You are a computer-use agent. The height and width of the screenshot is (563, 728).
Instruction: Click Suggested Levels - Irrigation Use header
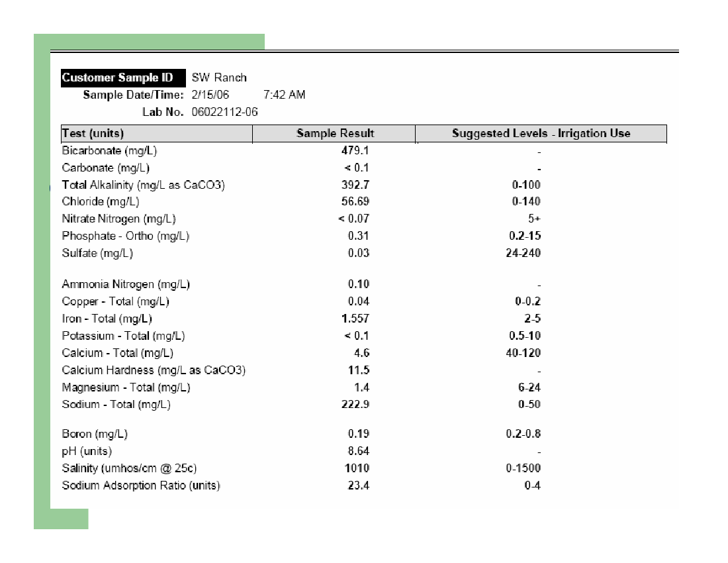(x=541, y=133)
